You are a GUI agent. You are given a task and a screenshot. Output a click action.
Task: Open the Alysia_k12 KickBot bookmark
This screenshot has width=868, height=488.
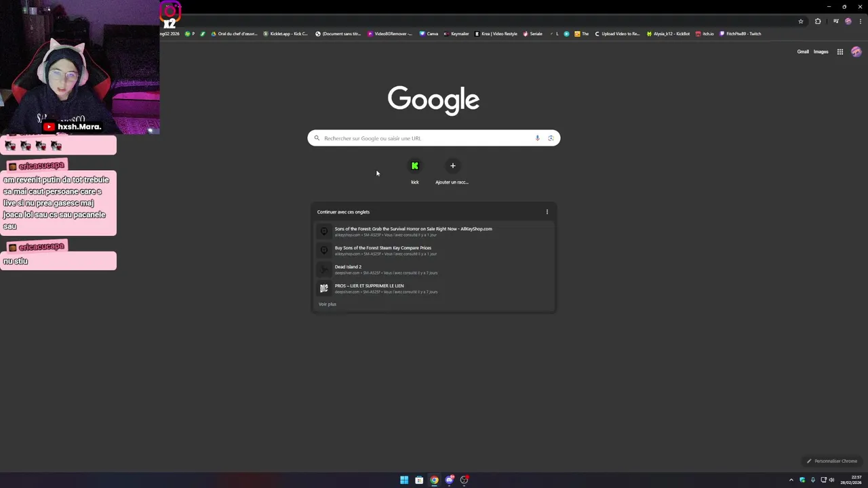pos(669,33)
